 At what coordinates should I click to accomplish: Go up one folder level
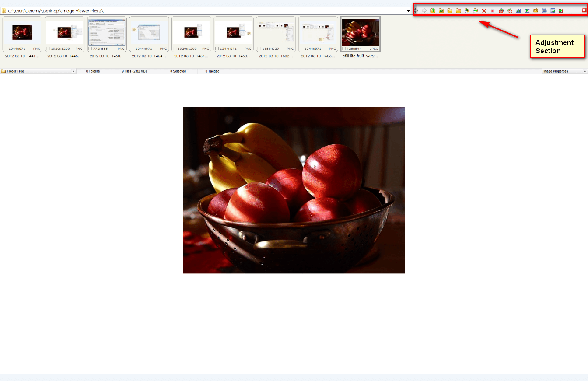(x=433, y=10)
